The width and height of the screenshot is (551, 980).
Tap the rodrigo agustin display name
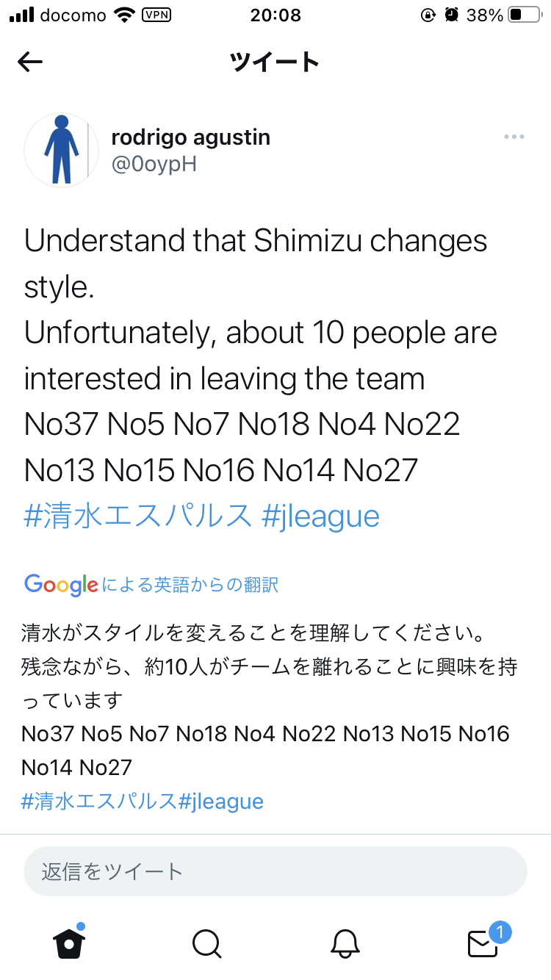pos(190,137)
